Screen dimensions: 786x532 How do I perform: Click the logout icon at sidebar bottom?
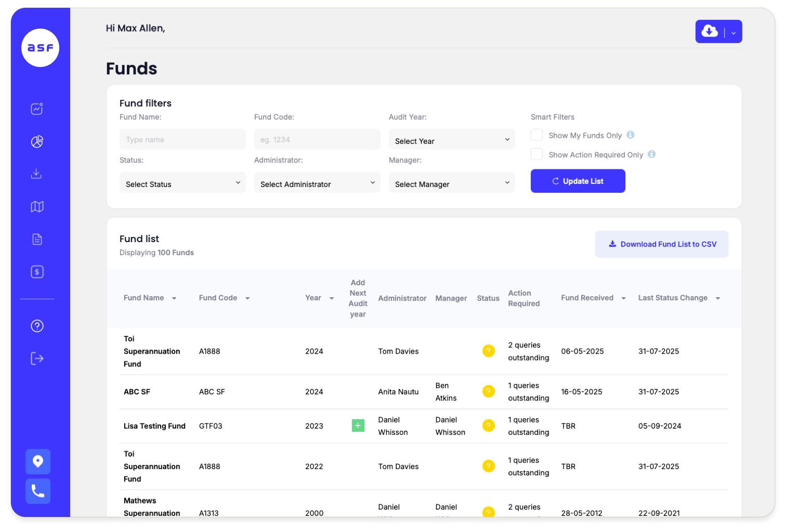pos(36,358)
